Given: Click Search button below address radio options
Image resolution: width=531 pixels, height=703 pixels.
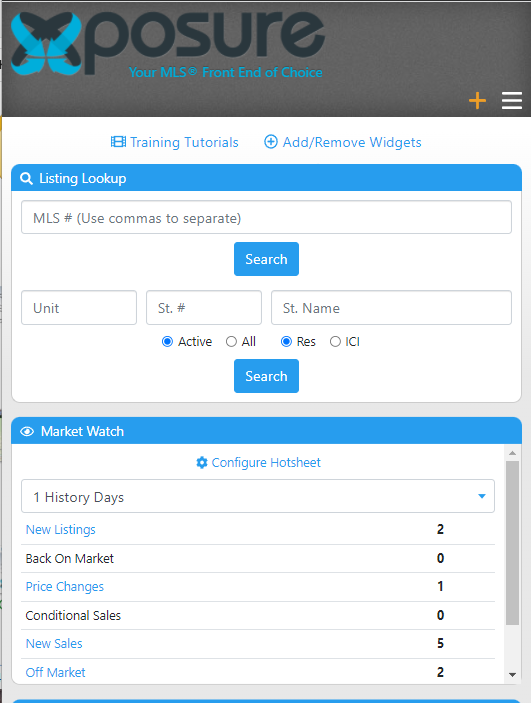Looking at the screenshot, I should [x=266, y=376].
